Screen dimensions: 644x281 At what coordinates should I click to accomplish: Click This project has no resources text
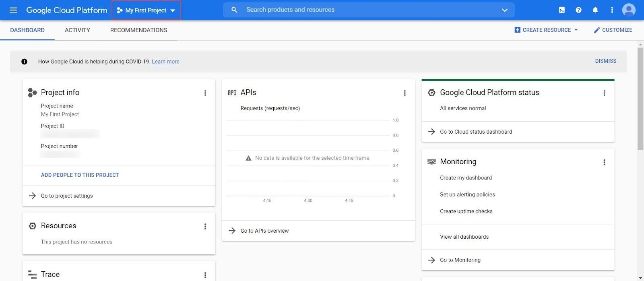coord(76,242)
